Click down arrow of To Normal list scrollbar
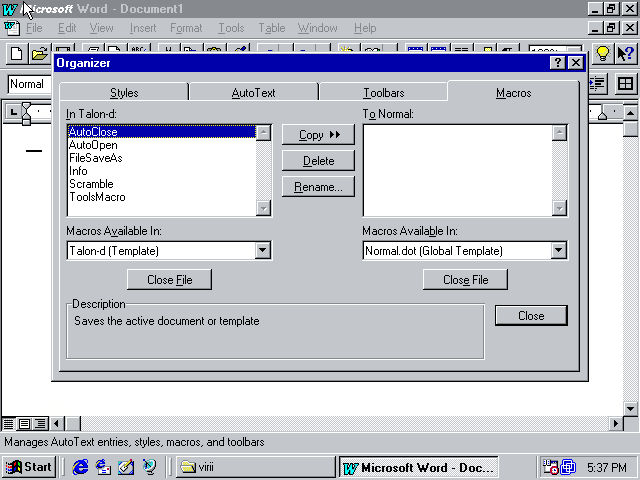Viewport: 640px width, 480px height. 559,209
